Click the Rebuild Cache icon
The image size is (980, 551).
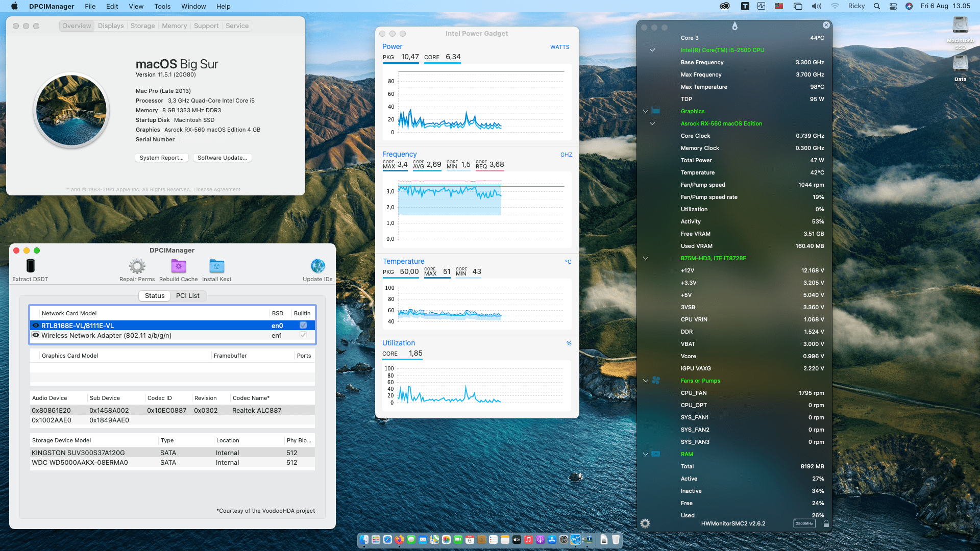pyautogui.click(x=178, y=266)
